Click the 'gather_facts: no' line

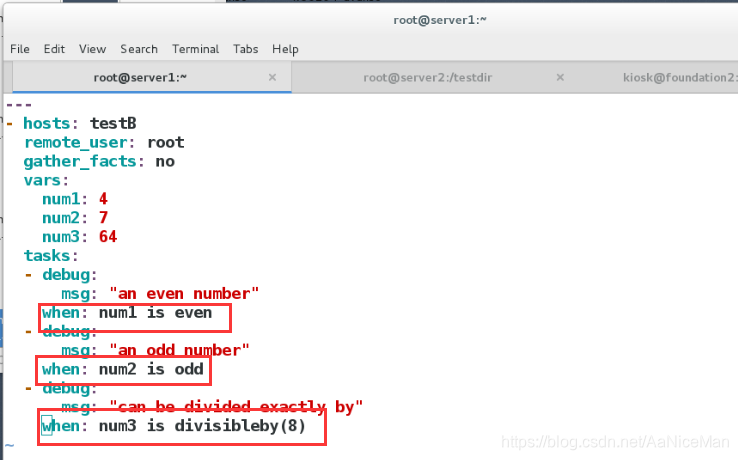pyautogui.click(x=99, y=161)
